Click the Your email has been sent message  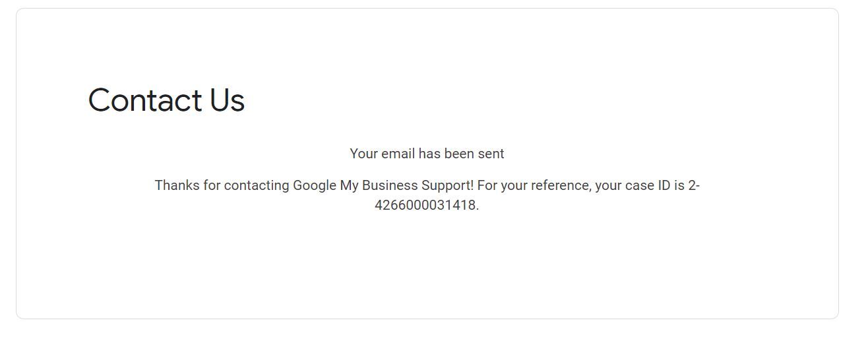[427, 154]
